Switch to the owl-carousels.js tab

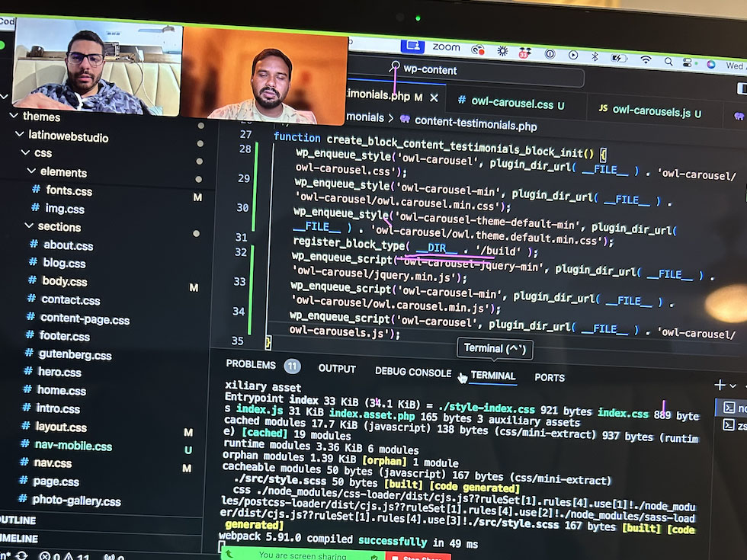649,111
